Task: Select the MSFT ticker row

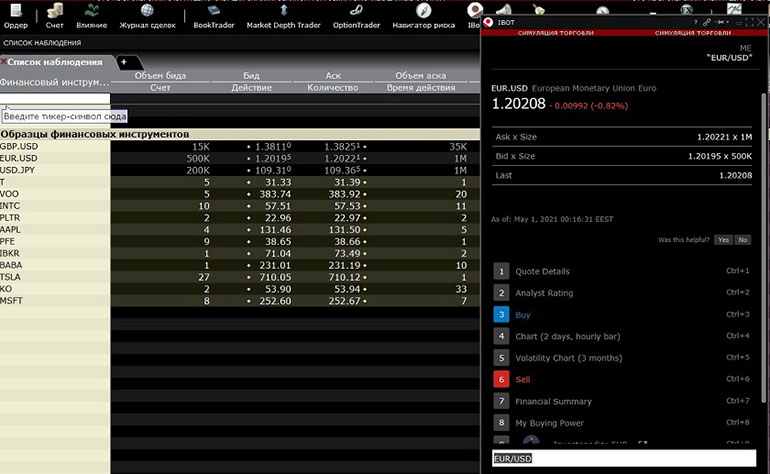Action: [240, 301]
